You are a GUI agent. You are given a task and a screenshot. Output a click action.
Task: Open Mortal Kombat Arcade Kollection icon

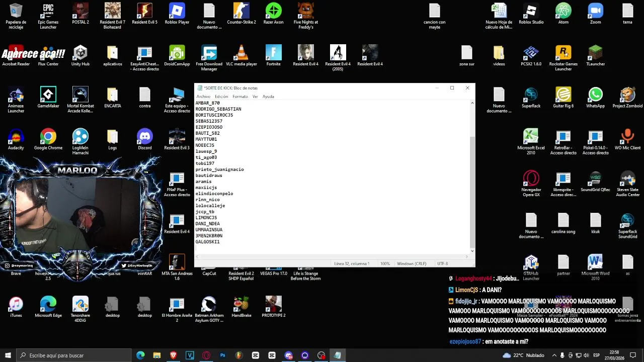[80, 100]
